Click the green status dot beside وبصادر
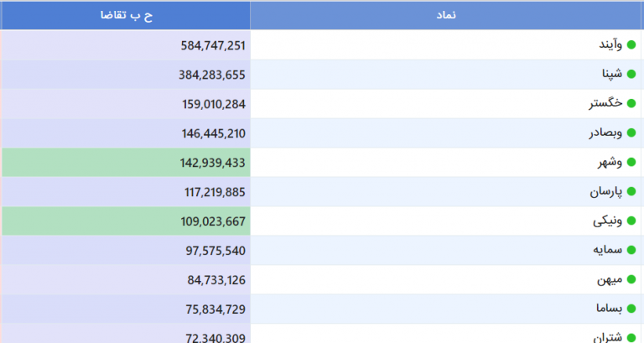This screenshot has width=644, height=343. coord(631,133)
